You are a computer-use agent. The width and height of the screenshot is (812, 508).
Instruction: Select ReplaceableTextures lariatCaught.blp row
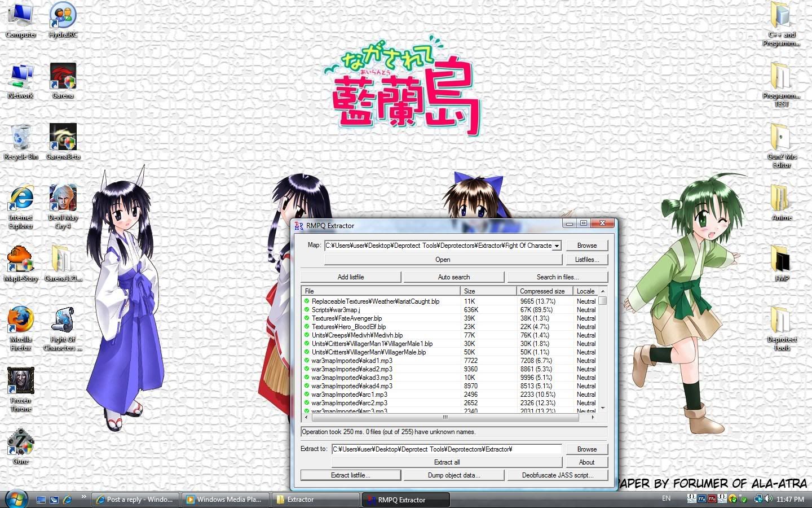pos(450,301)
